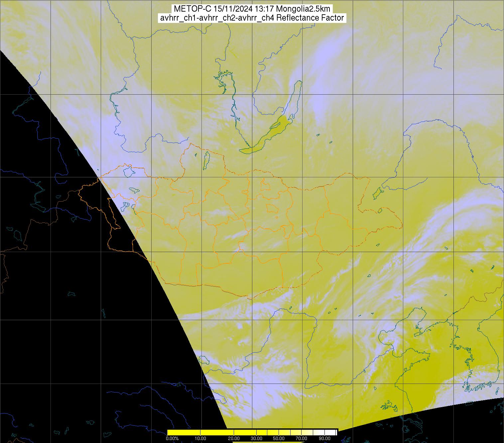Click the 10.00 tick label on the scale
Screen dimensions: 504x443
tap(200, 438)
